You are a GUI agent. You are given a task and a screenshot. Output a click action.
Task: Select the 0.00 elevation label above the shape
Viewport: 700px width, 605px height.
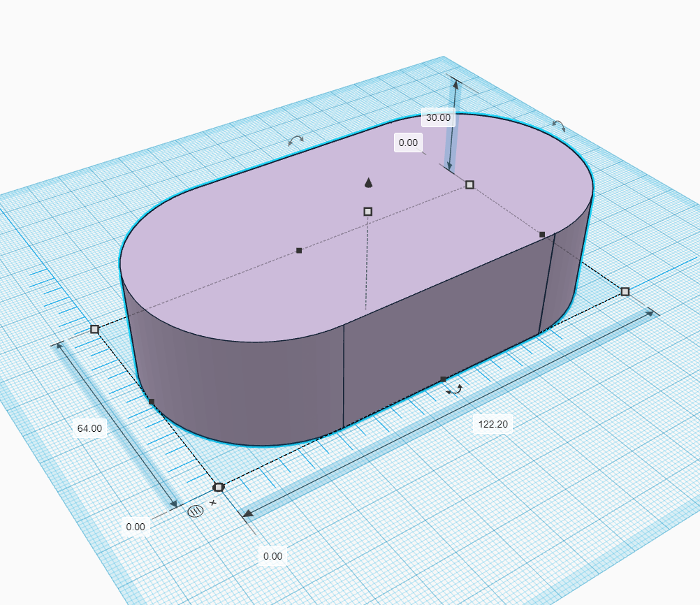(x=408, y=143)
